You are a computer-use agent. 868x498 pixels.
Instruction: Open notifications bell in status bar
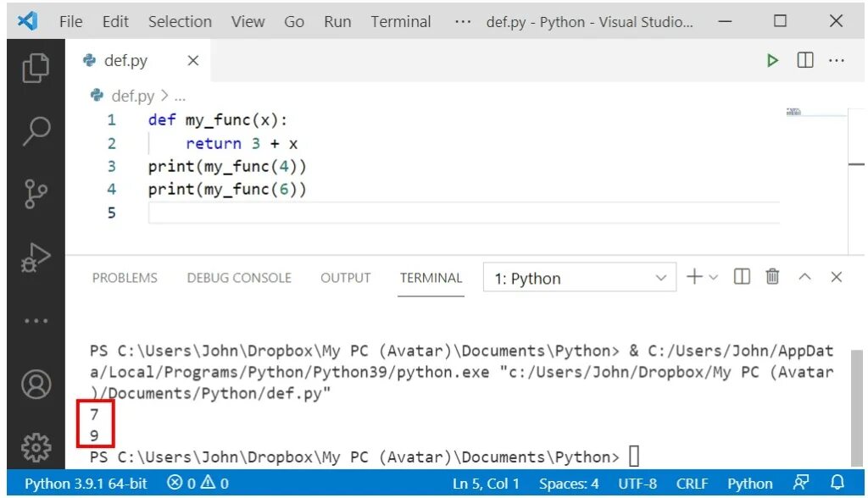pyautogui.click(x=837, y=483)
